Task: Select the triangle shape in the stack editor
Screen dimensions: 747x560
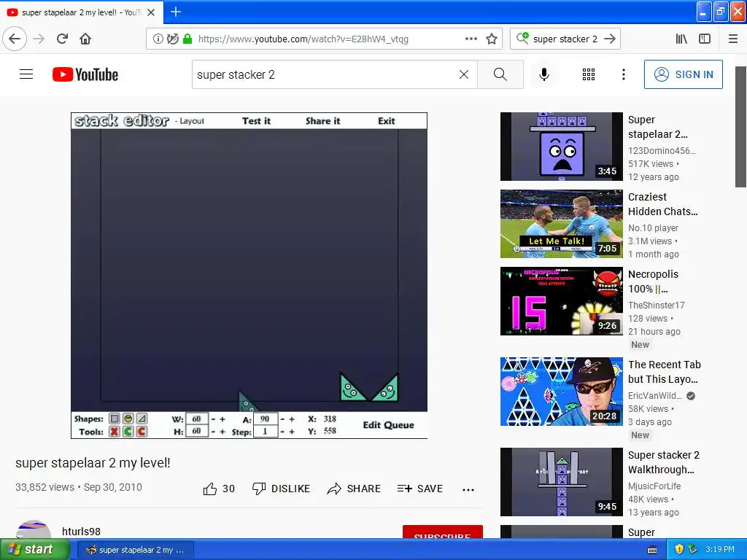Action: [142, 419]
